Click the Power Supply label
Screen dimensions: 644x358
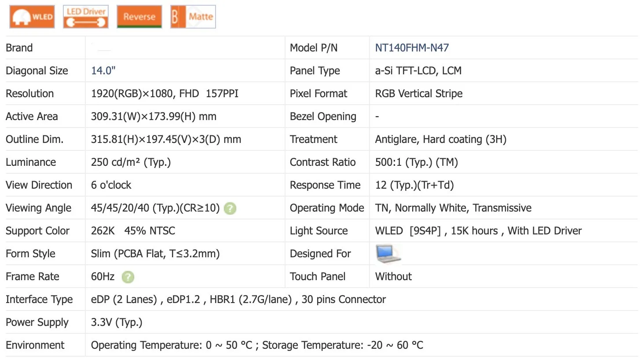[x=37, y=322]
